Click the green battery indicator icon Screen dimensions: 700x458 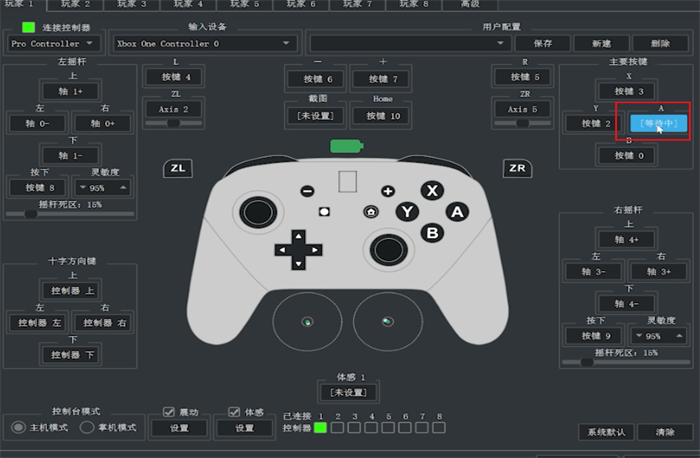pyautogui.click(x=346, y=146)
